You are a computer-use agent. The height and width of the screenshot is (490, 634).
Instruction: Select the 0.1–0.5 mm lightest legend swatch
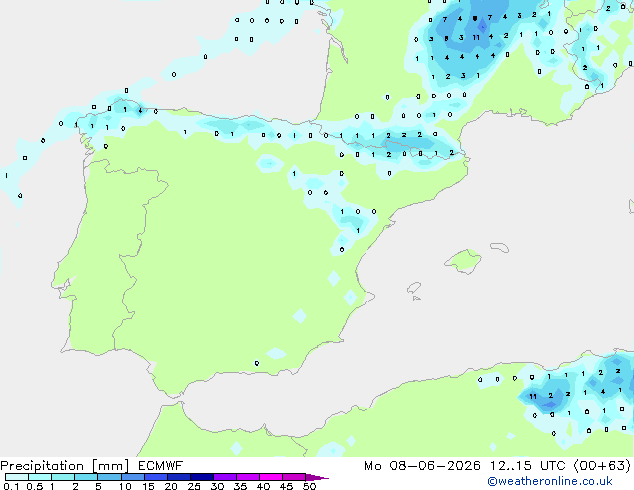17,477
